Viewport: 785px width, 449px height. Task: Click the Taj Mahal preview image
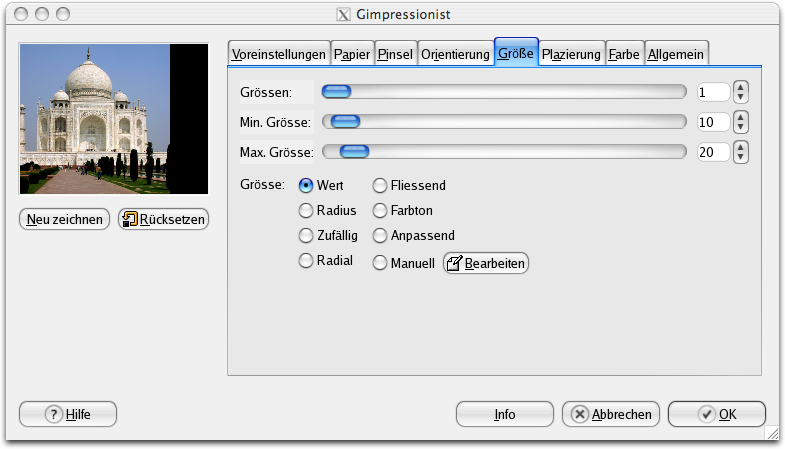coord(114,119)
